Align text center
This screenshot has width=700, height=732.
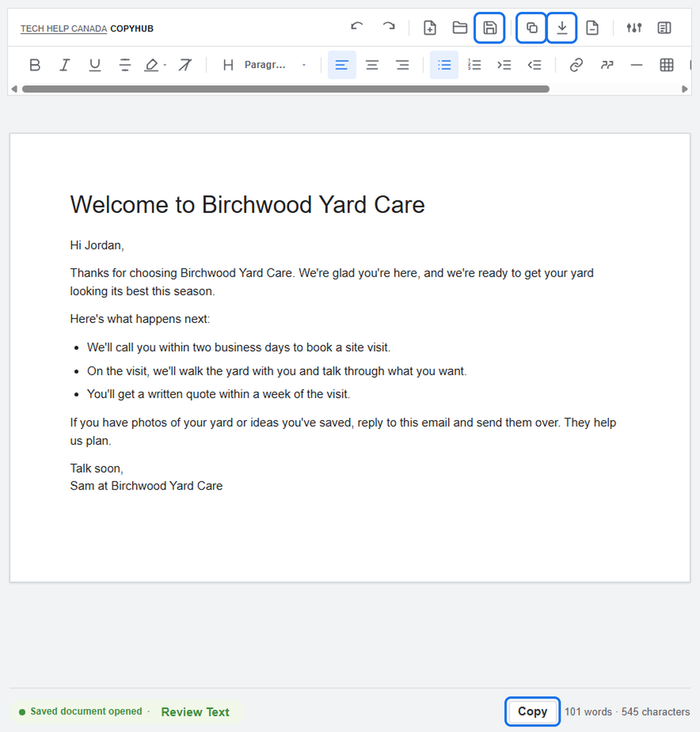372,65
